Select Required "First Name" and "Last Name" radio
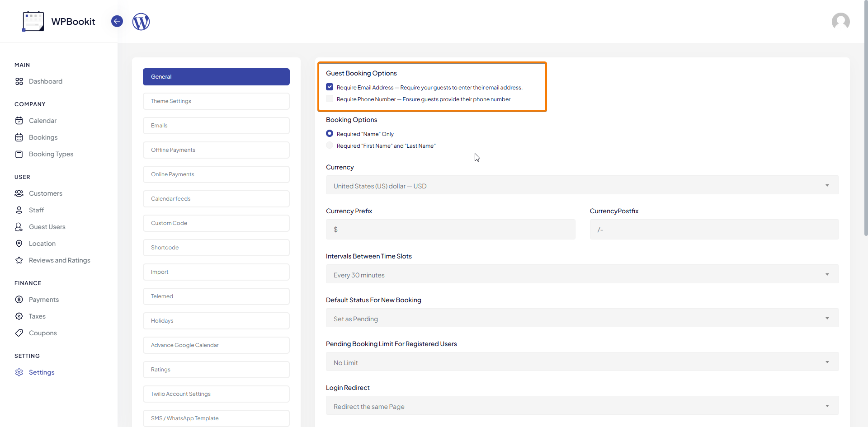Image resolution: width=868 pixels, height=427 pixels. point(330,145)
